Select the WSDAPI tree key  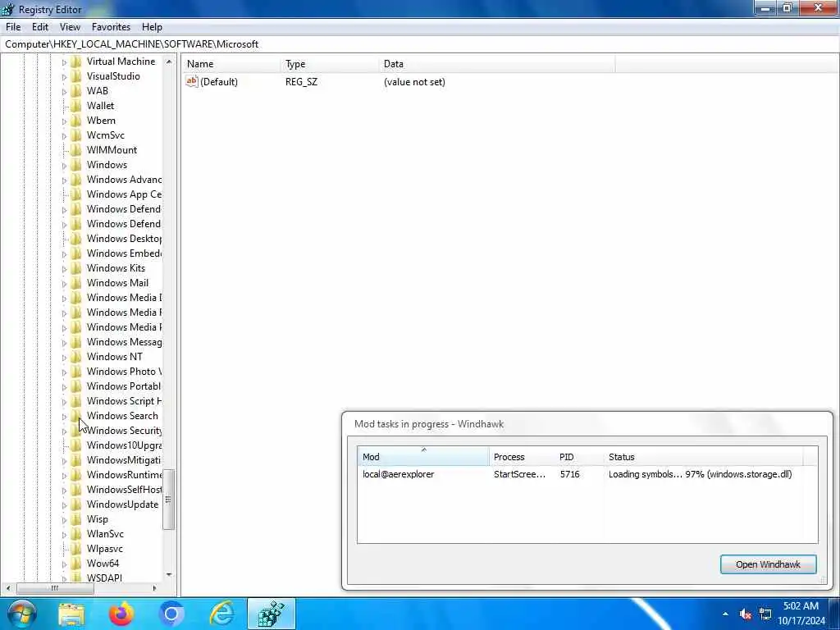104,577
